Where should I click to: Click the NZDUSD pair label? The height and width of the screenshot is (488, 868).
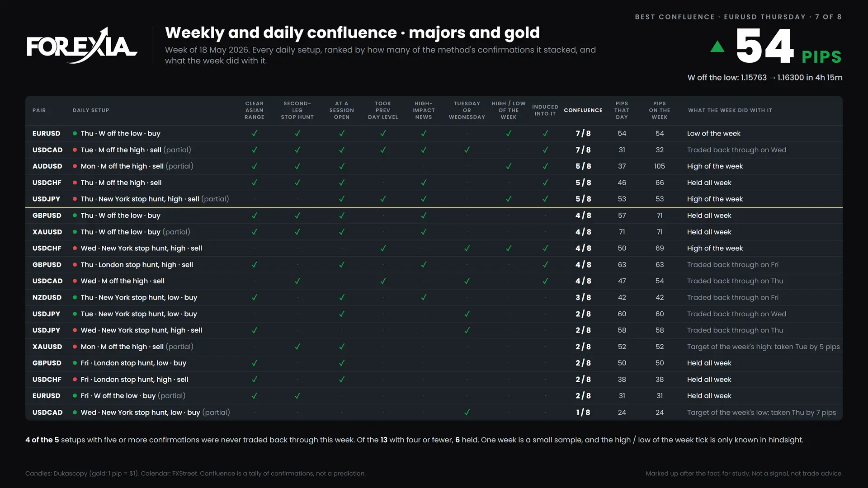tap(47, 297)
